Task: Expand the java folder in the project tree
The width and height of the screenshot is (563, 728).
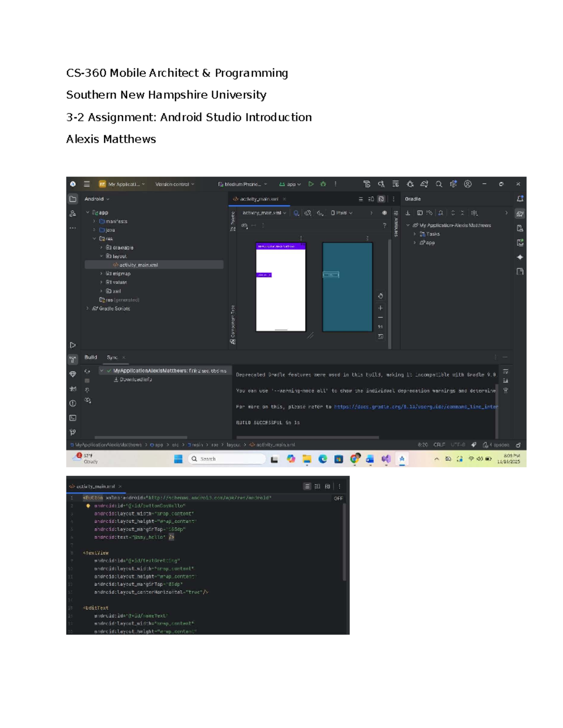Action: click(94, 230)
